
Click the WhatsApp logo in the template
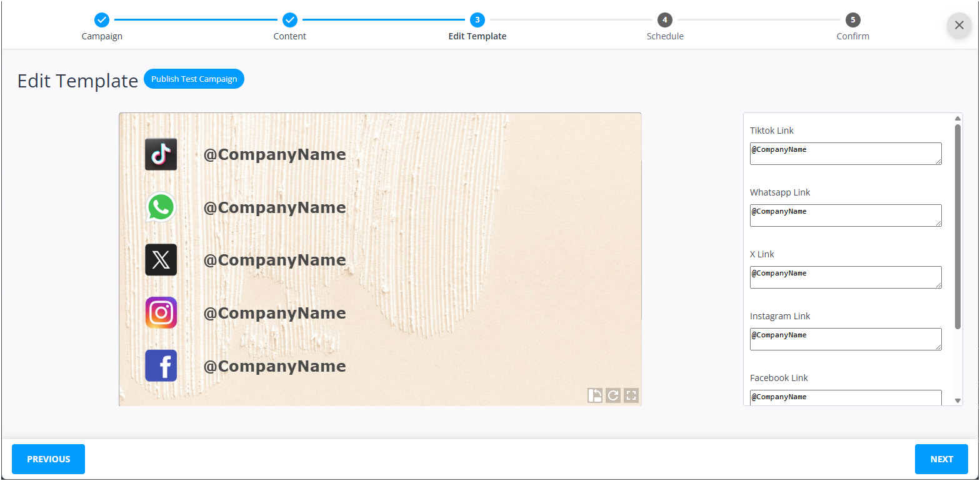point(161,207)
